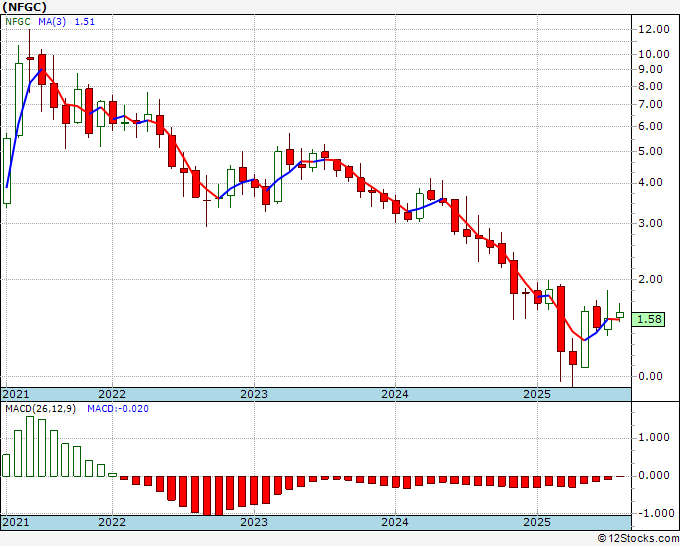This screenshot has height=546, width=680.
Task: Click 2023 on the price chart timeline
Action: [254, 394]
